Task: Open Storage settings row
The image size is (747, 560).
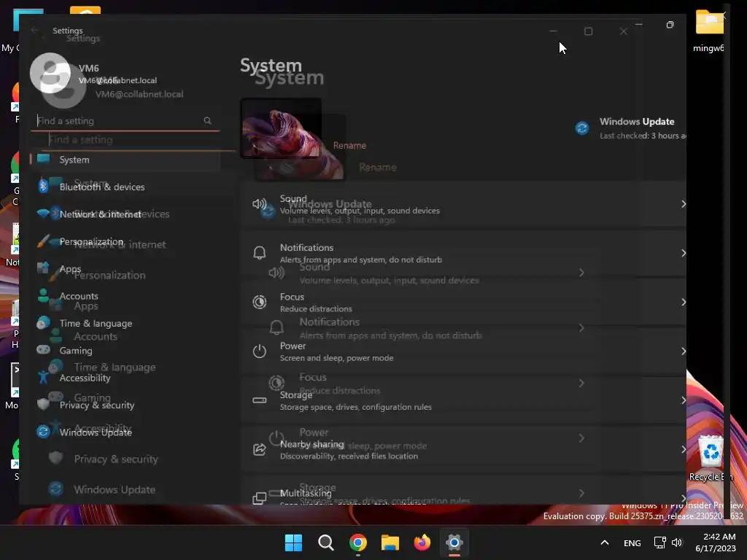Action: [x=463, y=400]
